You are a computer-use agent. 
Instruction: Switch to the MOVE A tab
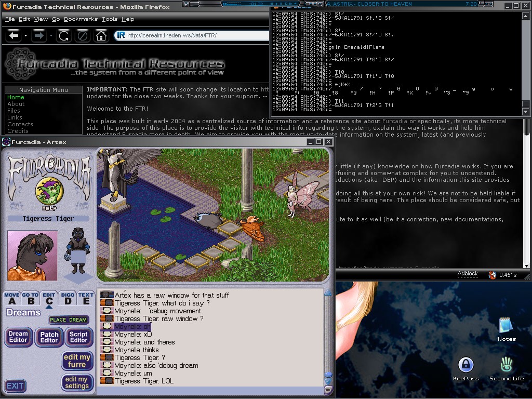pyautogui.click(x=12, y=299)
